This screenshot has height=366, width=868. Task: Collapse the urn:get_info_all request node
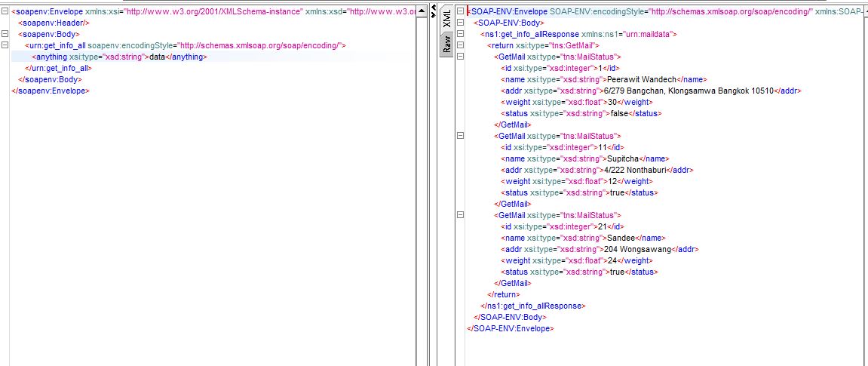point(5,45)
